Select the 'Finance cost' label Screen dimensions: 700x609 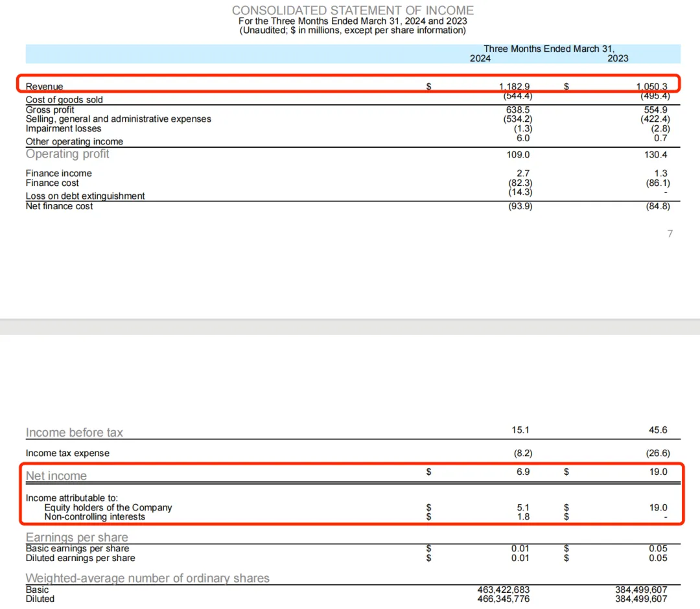coord(52,183)
